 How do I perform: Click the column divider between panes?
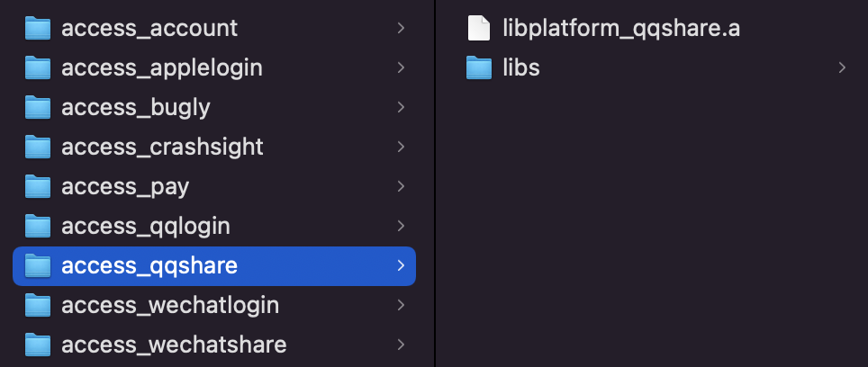click(x=436, y=183)
